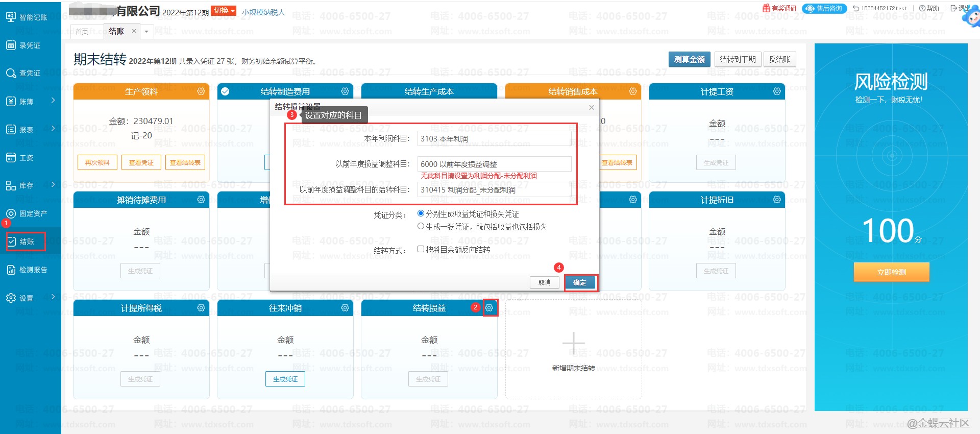Click gear icon on 计提工资 card
The width and height of the screenshot is (980, 434).
776,91
